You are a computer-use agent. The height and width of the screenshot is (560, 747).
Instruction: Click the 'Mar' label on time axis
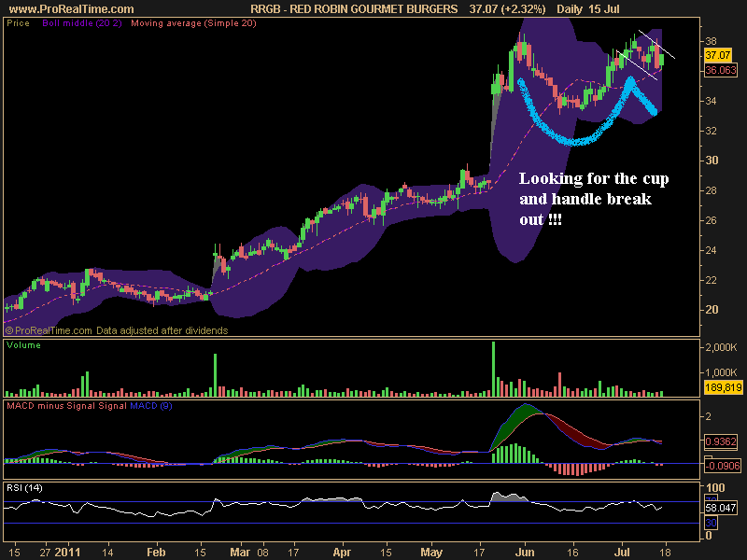point(240,553)
